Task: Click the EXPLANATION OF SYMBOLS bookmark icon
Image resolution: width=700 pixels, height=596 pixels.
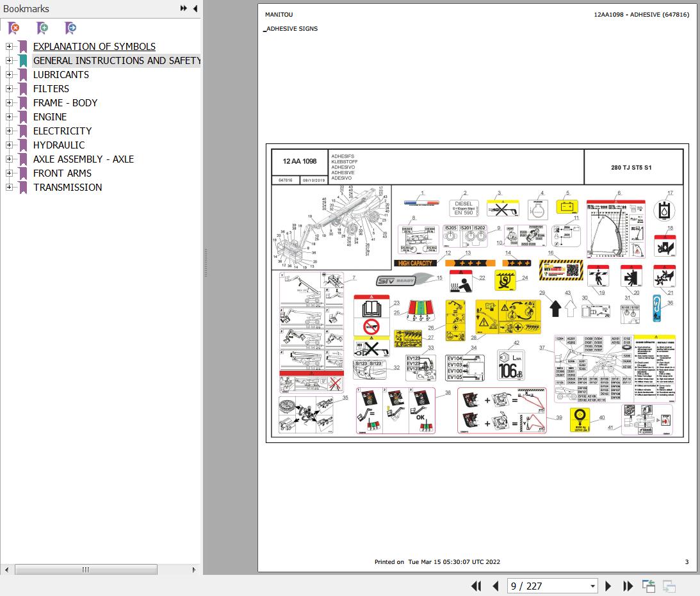Action: [23, 46]
